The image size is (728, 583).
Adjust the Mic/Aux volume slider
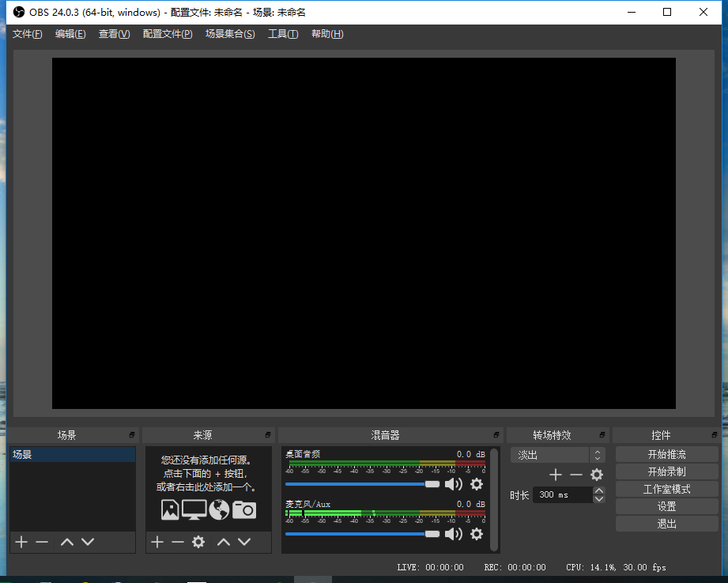pyautogui.click(x=363, y=534)
